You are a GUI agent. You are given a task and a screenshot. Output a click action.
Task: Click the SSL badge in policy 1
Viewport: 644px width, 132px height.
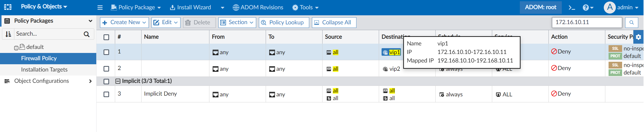615,48
